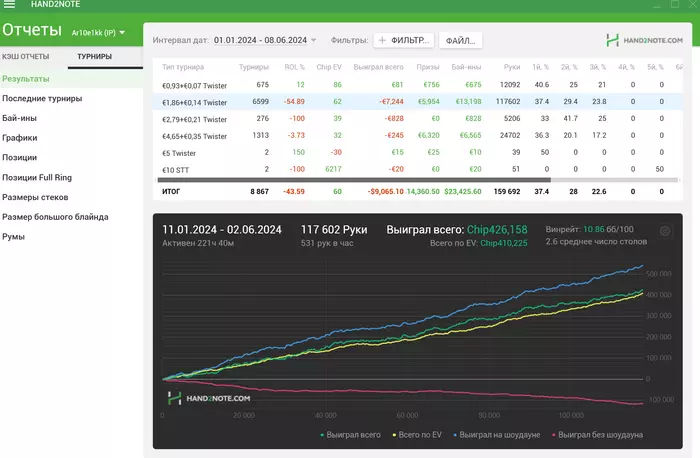700x458 pixels.
Task: Select the €0,93+€0,07 Twister row
Action: pos(417,85)
